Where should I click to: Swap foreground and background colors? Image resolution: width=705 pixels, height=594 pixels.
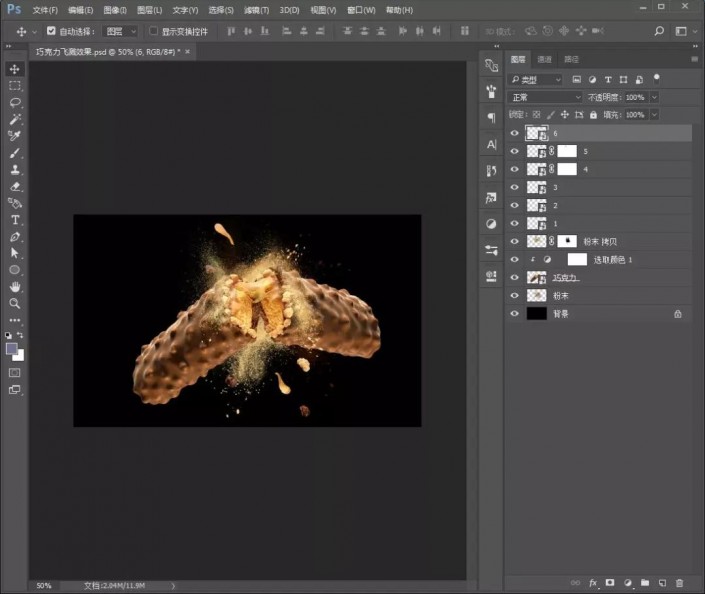[20, 335]
